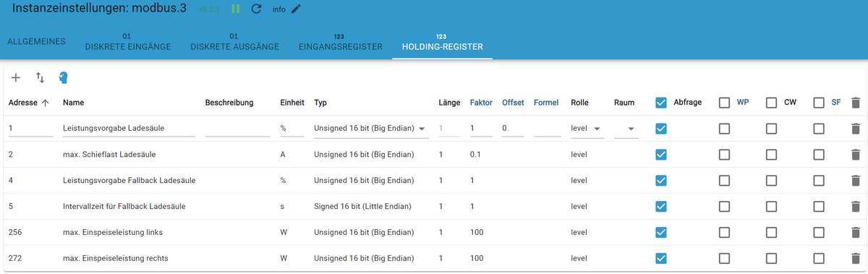Toggle expert mode head icon
This screenshot has height=274, width=868.
click(63, 77)
